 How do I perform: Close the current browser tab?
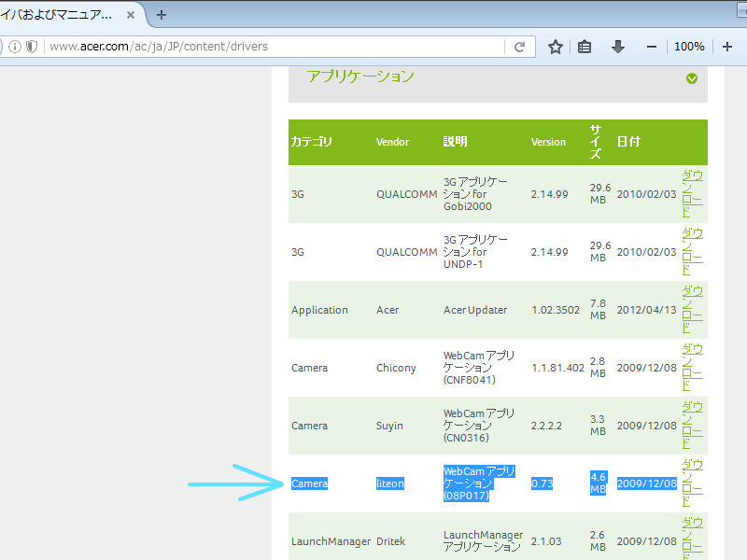(130, 15)
